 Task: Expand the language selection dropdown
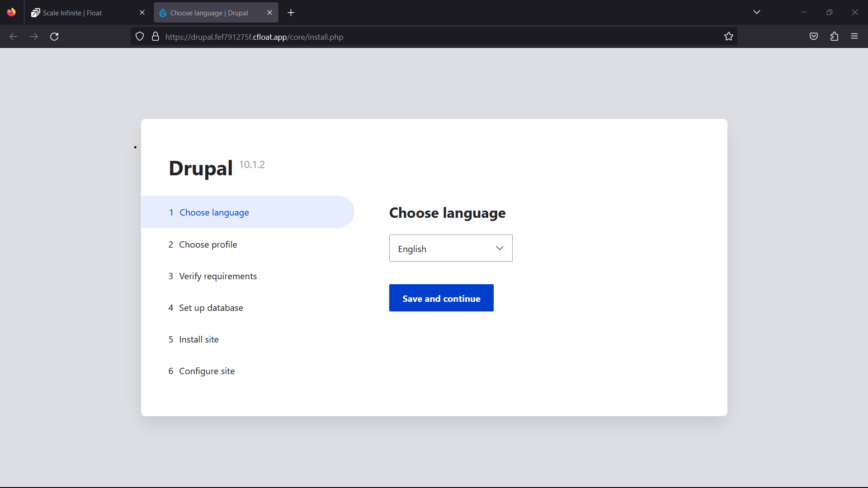point(451,248)
